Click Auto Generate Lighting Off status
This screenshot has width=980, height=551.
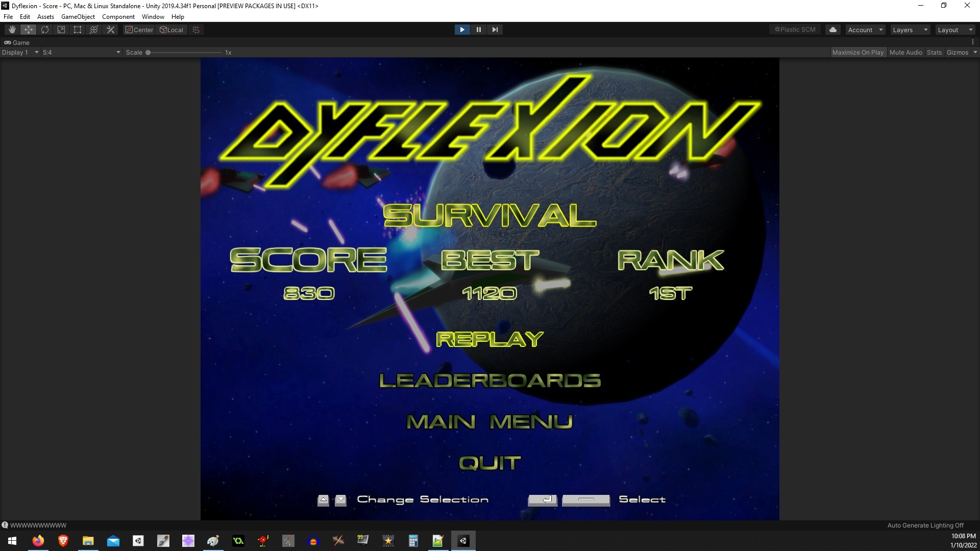[x=925, y=525]
